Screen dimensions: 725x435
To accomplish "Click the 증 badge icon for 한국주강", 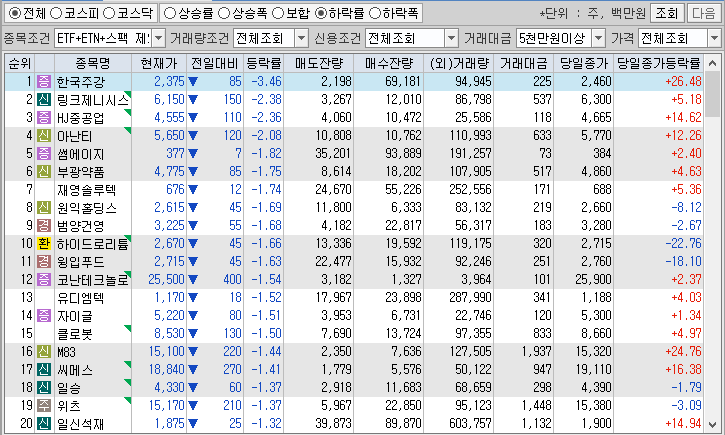I will [43, 82].
